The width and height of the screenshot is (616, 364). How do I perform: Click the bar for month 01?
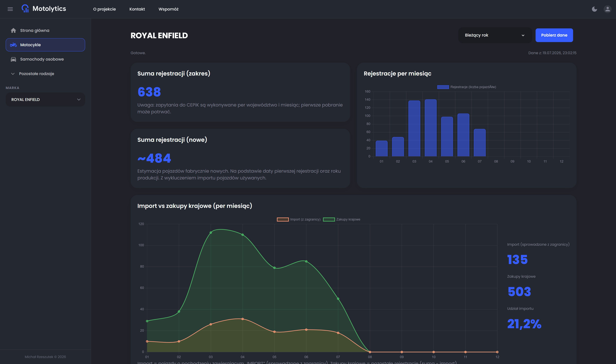pos(382,148)
